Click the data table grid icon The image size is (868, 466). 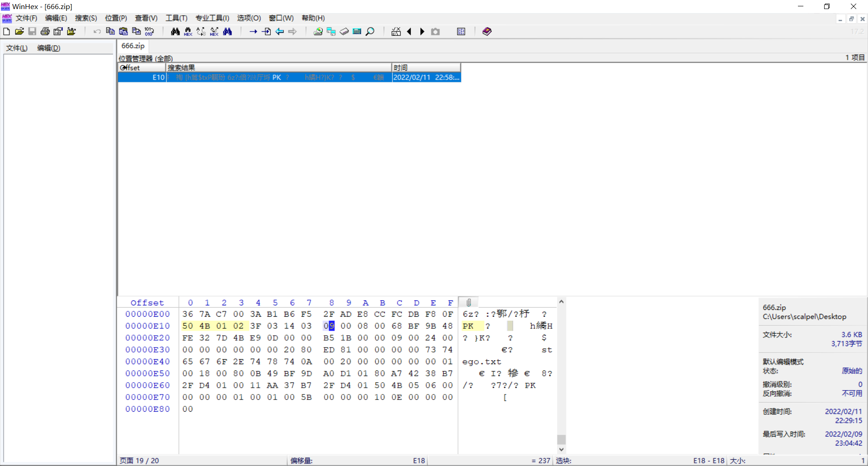pos(461,31)
